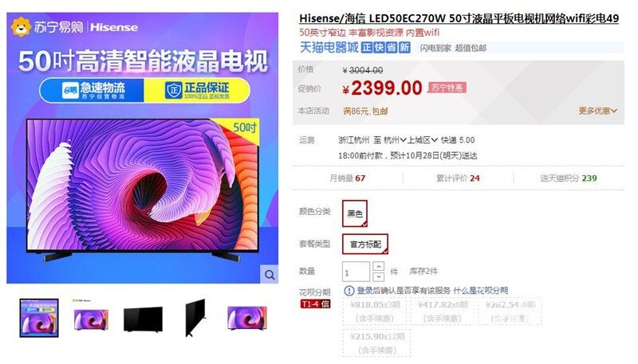This screenshot has height=364, width=638.
Task: Decrease quantity with the down arrow
Action: pos(378,276)
